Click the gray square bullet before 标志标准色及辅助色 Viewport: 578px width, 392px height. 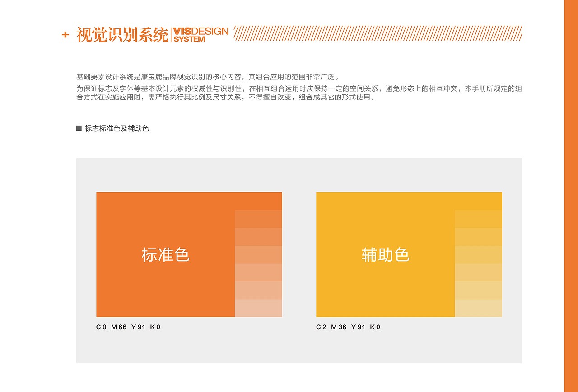(x=79, y=129)
